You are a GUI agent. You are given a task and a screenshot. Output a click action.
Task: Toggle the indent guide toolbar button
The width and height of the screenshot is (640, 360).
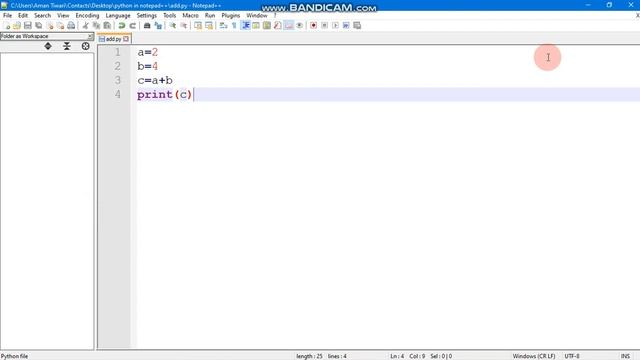pos(245,25)
